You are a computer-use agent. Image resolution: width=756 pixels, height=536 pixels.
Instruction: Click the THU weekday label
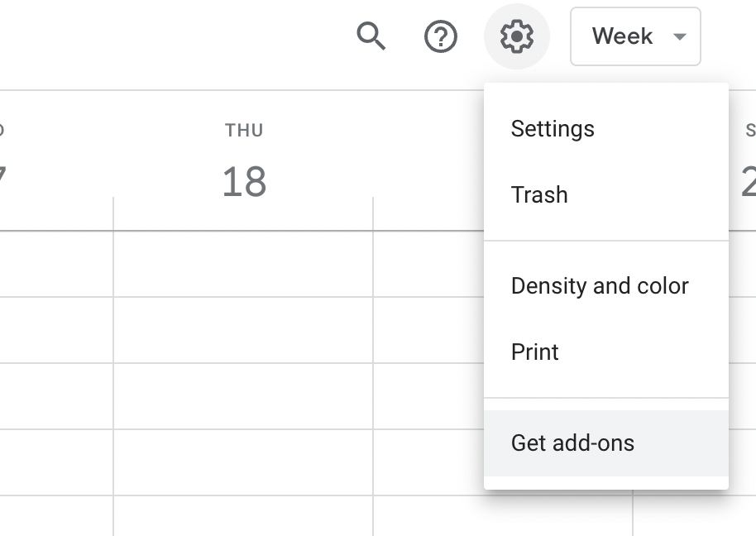[x=244, y=131]
